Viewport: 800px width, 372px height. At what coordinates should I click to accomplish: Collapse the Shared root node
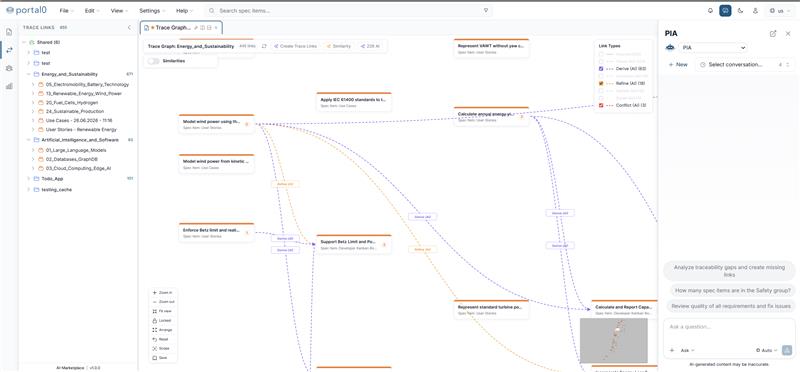23,42
